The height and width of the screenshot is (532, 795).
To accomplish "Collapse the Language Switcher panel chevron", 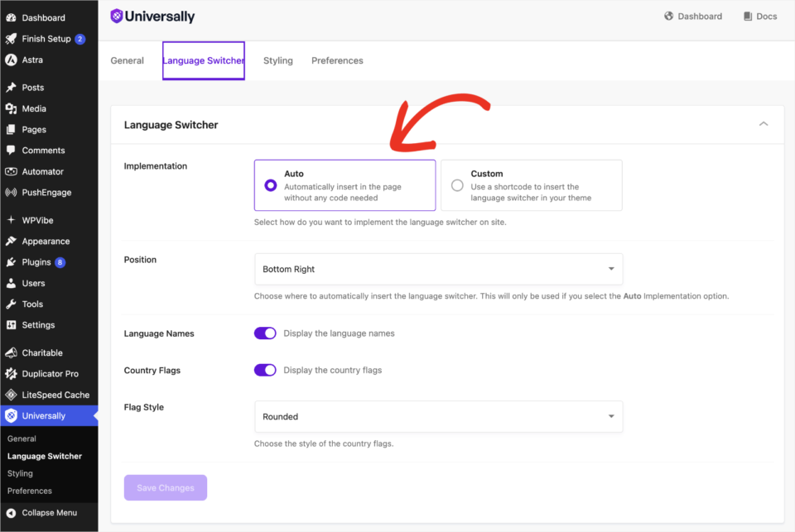I will click(x=764, y=124).
